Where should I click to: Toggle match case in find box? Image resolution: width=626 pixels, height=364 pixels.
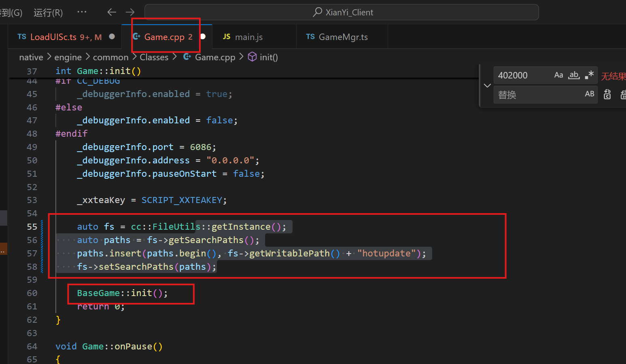pos(558,75)
